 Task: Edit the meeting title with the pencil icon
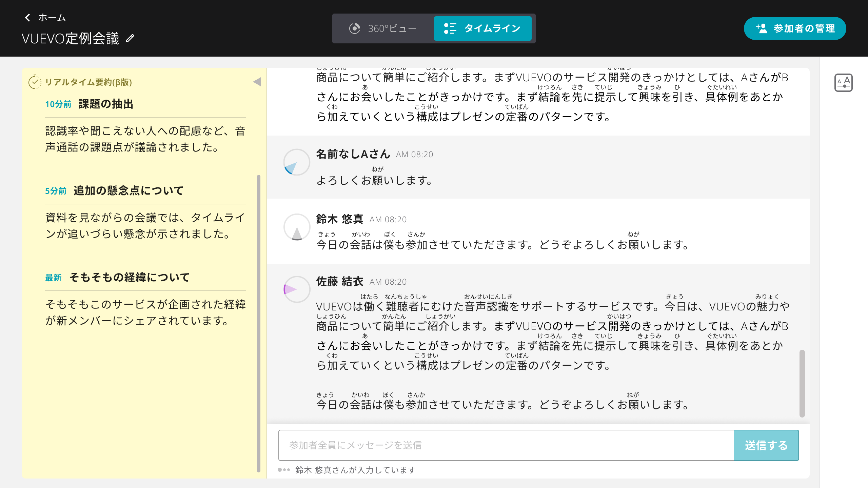tap(130, 38)
